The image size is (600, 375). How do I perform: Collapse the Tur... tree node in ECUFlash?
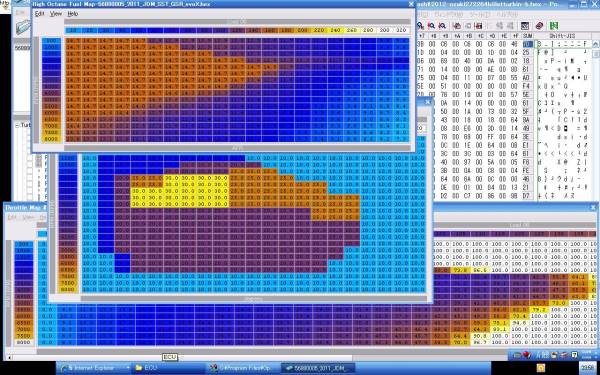pyautogui.click(x=17, y=125)
